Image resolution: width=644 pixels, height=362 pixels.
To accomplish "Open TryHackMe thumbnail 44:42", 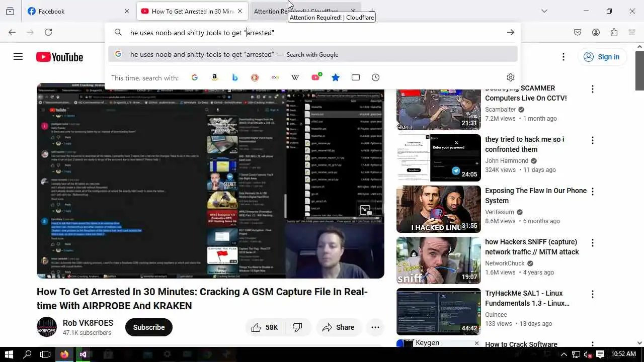I will coord(439,312).
